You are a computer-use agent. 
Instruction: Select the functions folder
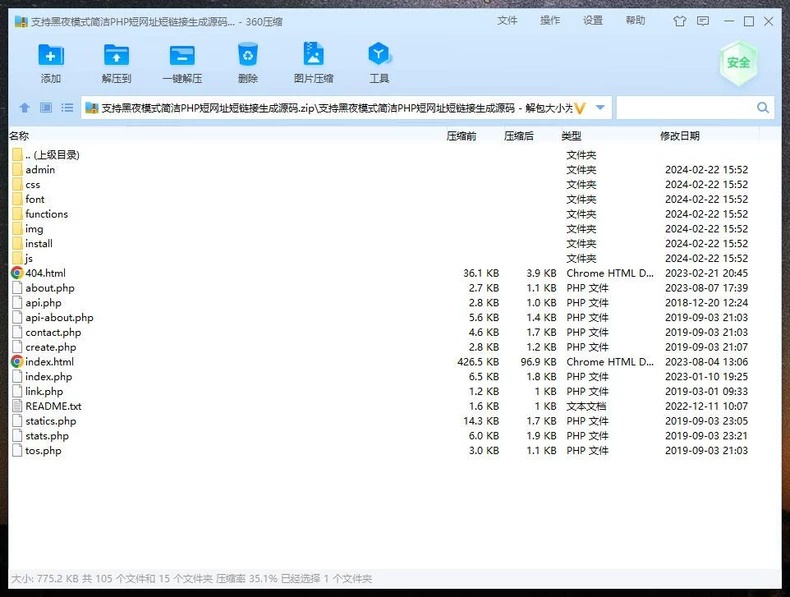click(46, 214)
